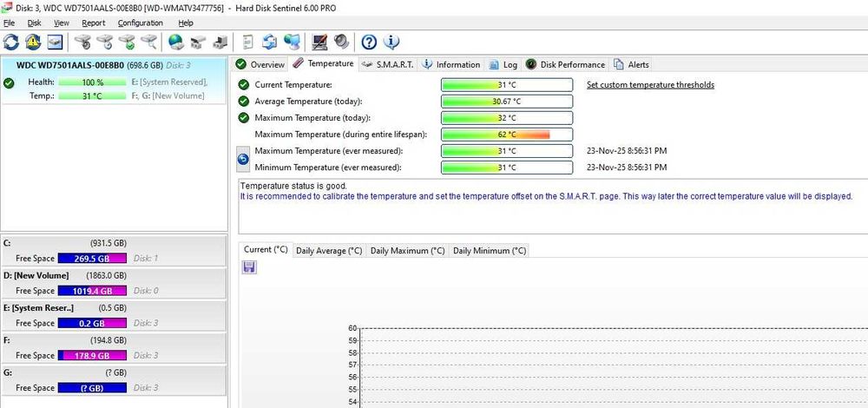Image resolution: width=868 pixels, height=408 pixels.
Task: Click the D: free space 1019.4 GB bar
Action: point(92,291)
